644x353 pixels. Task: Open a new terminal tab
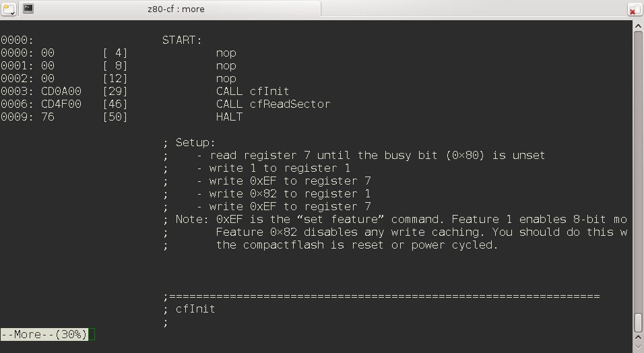pyautogui.click(x=9, y=9)
